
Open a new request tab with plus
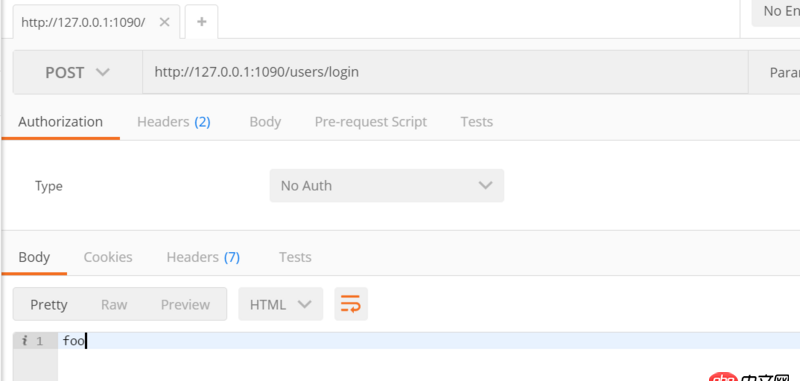point(202,22)
